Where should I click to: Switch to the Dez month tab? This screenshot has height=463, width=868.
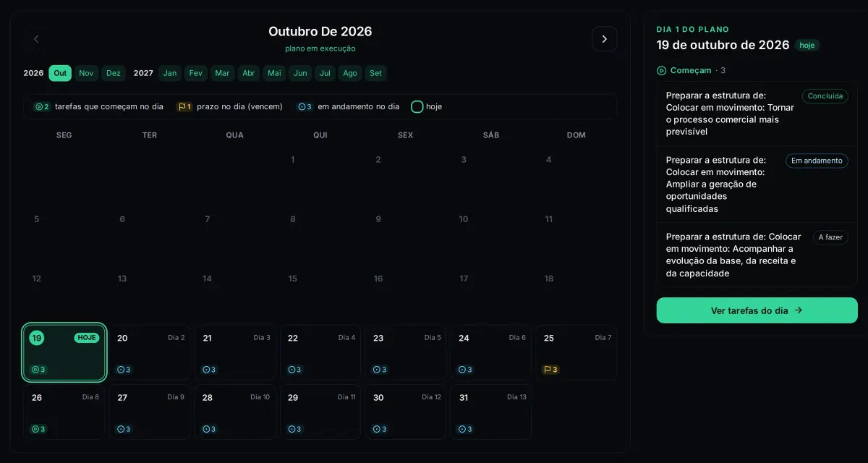click(x=114, y=73)
